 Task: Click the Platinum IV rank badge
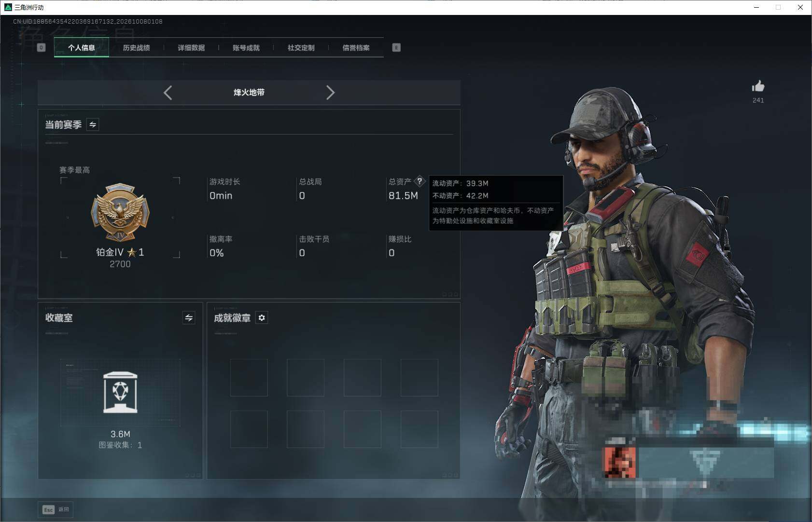pyautogui.click(x=120, y=212)
